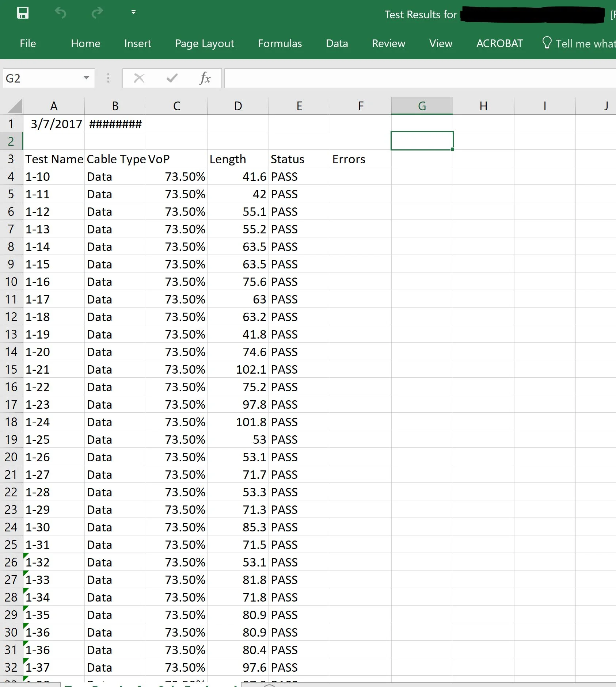
Task: Click cell with date 3/7/2017
Action: [x=54, y=124]
